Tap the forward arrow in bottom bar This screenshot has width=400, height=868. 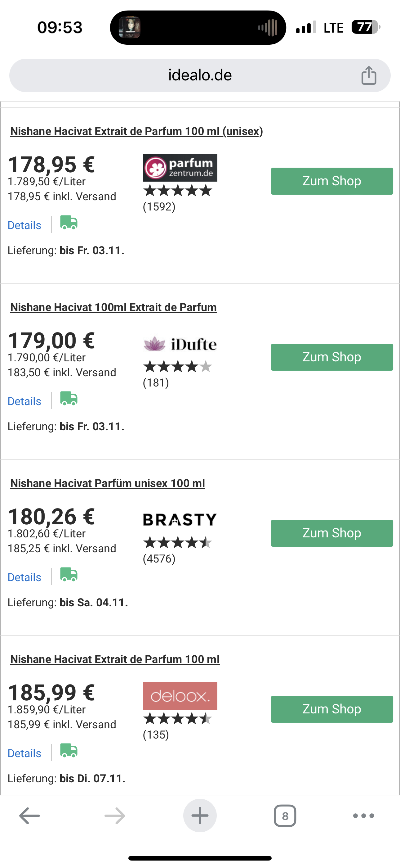(115, 816)
